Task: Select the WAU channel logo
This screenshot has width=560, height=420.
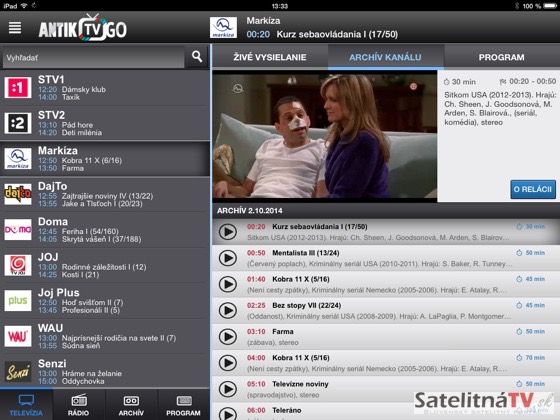Action: 18,336
